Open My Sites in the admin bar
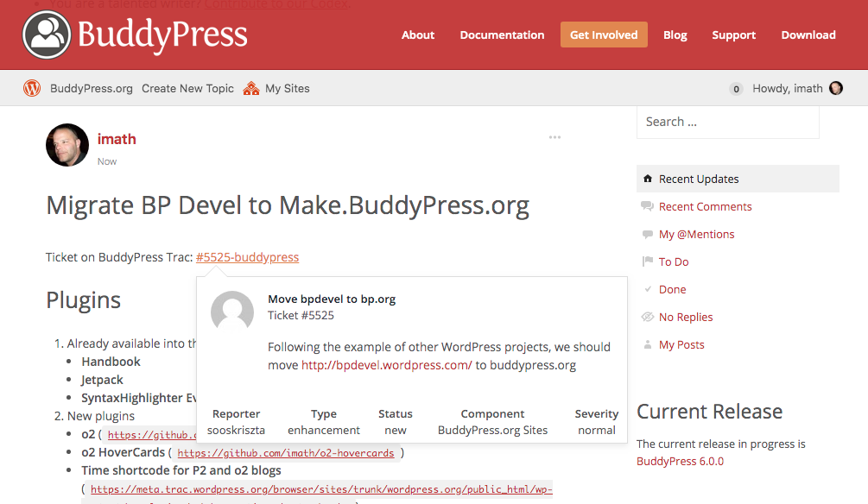868x504 pixels. pyautogui.click(x=288, y=89)
